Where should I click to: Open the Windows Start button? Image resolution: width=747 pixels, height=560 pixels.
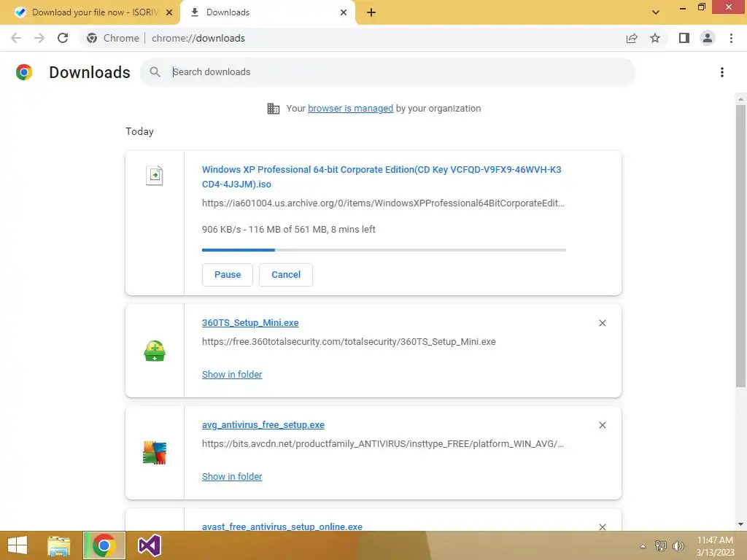(x=18, y=545)
